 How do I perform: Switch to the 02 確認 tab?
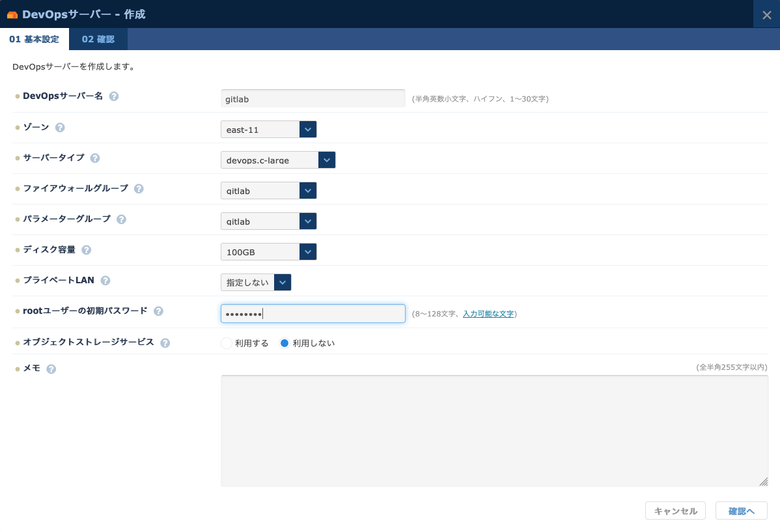[98, 39]
